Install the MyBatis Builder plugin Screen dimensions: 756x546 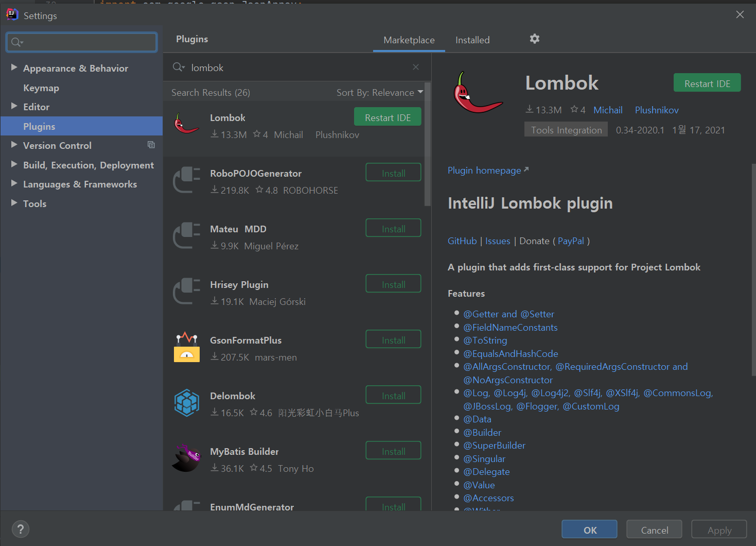[x=393, y=451]
